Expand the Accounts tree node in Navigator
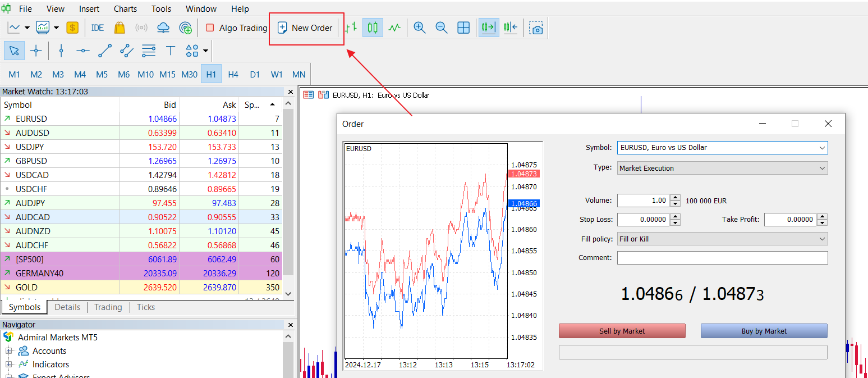The height and width of the screenshot is (378, 868). pyautogui.click(x=8, y=351)
